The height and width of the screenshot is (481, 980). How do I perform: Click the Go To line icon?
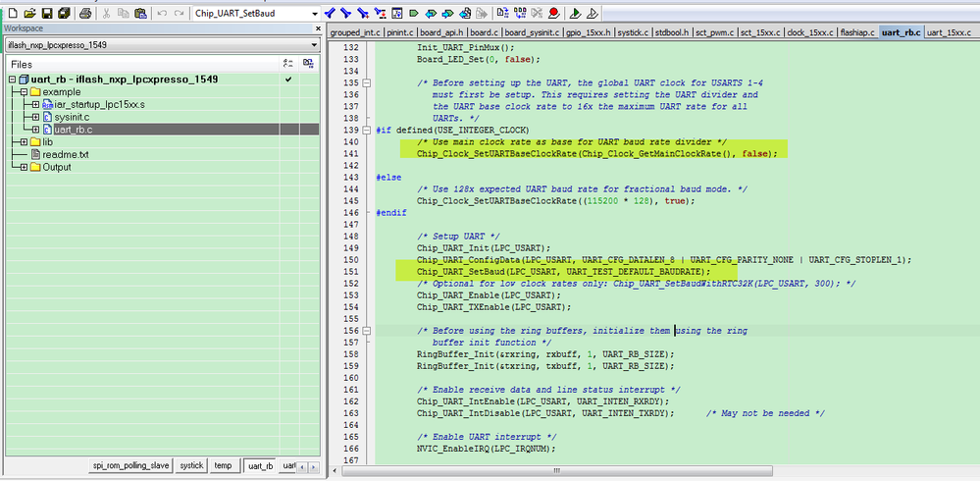[x=397, y=13]
